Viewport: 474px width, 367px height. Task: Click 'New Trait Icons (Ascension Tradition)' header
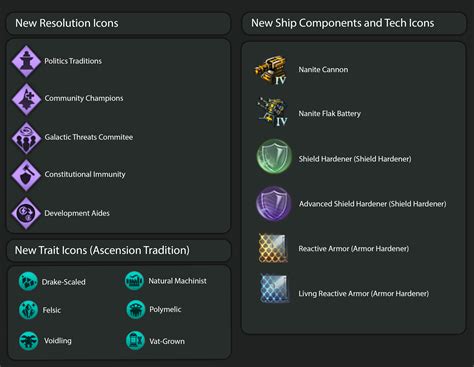coord(102,250)
